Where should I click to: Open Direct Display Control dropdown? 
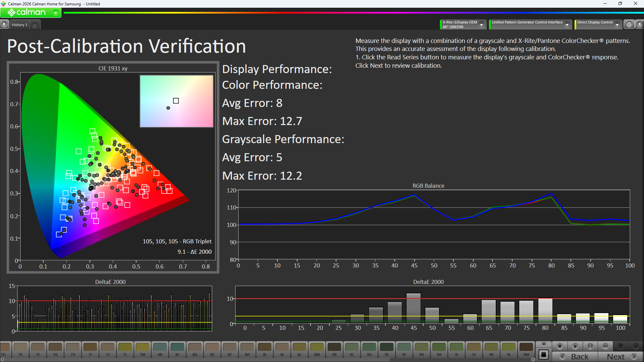click(617, 24)
